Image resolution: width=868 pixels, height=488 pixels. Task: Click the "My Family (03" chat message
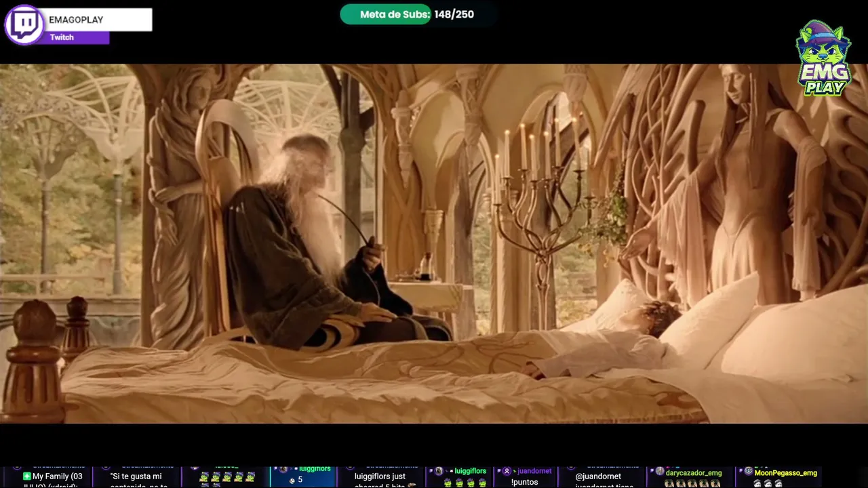(x=57, y=476)
